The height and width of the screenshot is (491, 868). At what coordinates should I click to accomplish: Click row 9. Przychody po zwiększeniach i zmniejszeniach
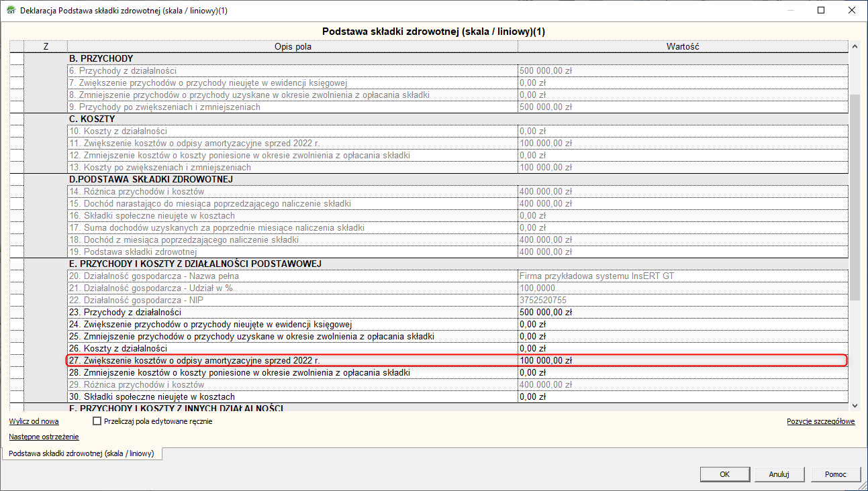click(x=293, y=107)
